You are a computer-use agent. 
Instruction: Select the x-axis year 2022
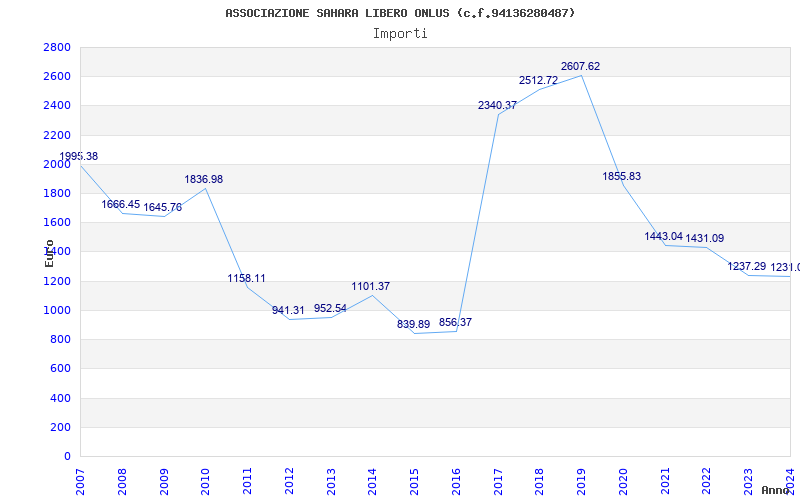pyautogui.click(x=707, y=482)
